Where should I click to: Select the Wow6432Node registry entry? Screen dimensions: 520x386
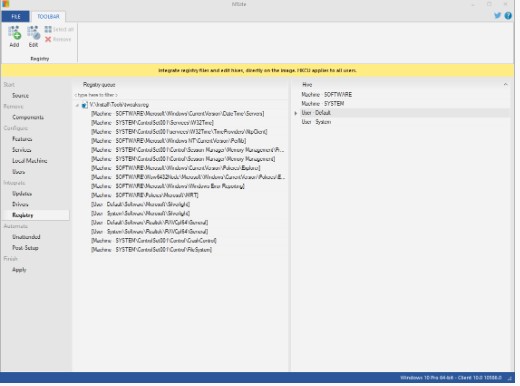pos(188,177)
